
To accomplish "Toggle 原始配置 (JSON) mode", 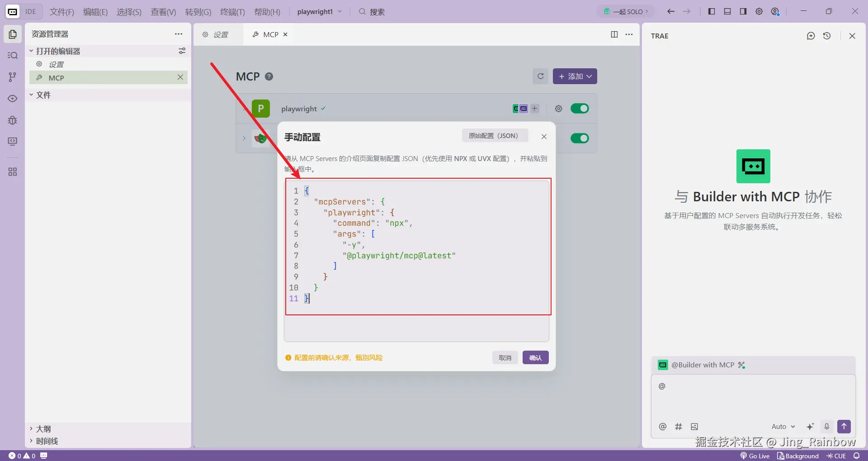I will [495, 136].
